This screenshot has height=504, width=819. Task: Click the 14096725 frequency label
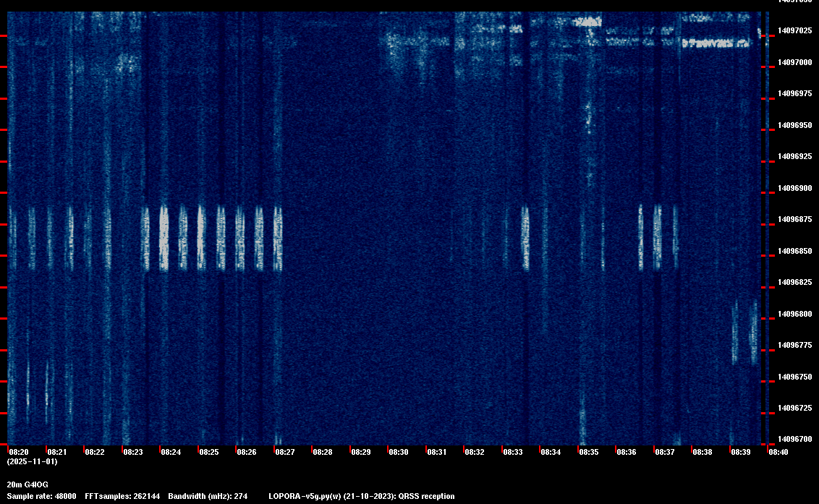795,409
